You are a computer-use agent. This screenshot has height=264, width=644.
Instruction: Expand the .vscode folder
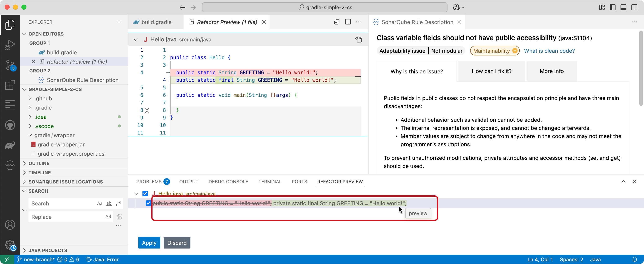pyautogui.click(x=30, y=126)
